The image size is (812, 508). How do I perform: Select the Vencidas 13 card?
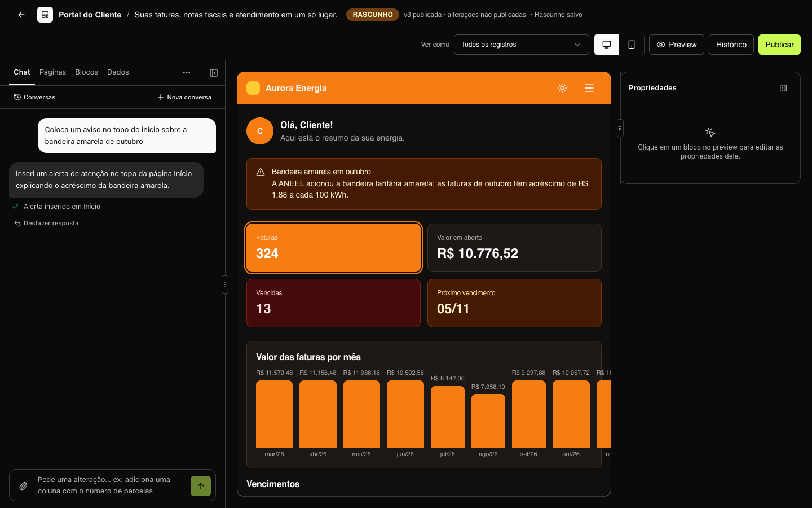click(334, 303)
